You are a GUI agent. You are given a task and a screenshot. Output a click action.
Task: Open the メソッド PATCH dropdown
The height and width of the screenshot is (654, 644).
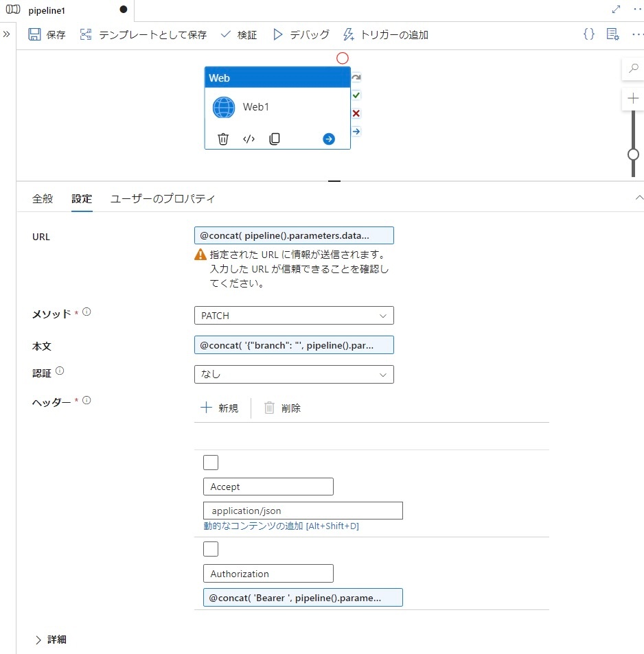pos(294,315)
